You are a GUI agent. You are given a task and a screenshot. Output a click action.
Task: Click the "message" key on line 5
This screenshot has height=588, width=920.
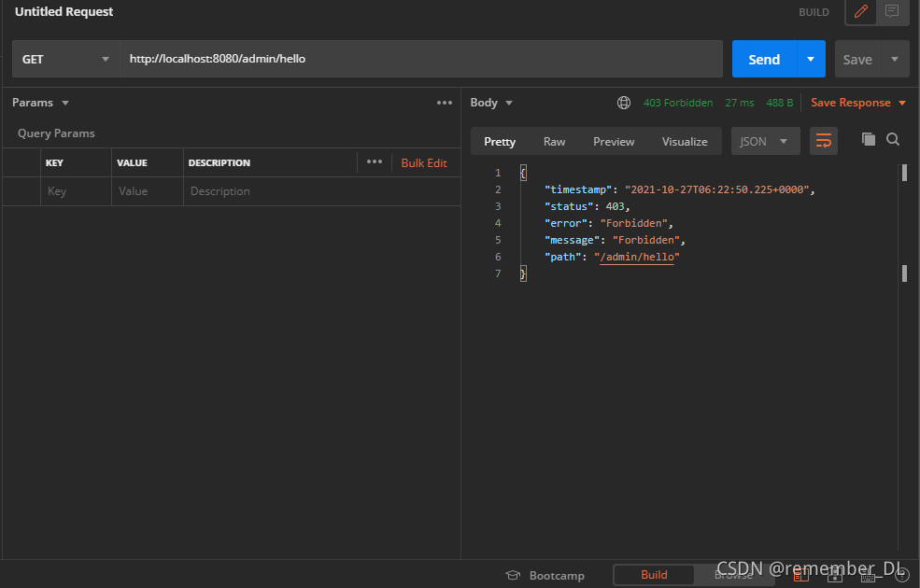[572, 240]
